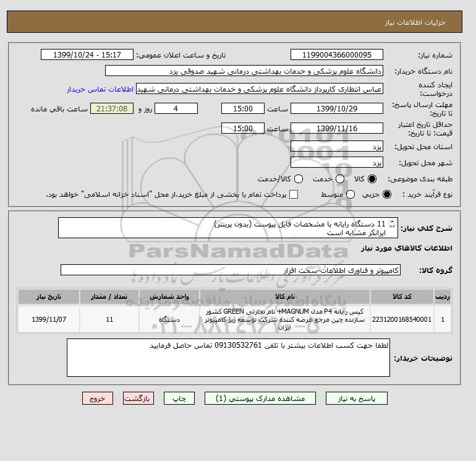Screen dimensions: 476x461
Task: Click the ردیف column header
Action: pyautogui.click(x=443, y=296)
